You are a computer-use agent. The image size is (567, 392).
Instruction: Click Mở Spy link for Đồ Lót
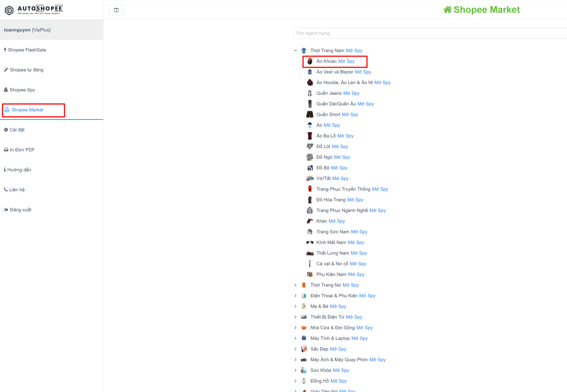(340, 147)
